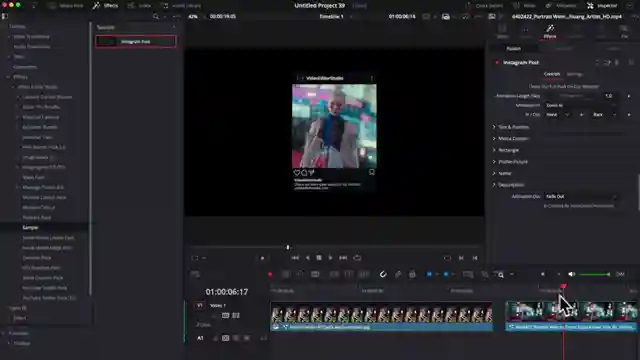Screen dimensions: 640x360
Task: Expand Video Transitions in the effects tree
Action: point(9,37)
